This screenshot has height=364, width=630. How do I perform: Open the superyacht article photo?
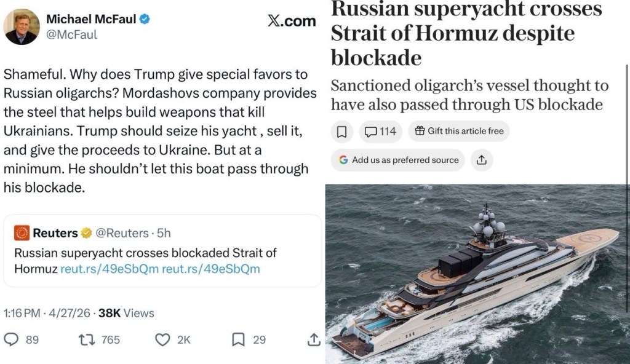click(477, 274)
